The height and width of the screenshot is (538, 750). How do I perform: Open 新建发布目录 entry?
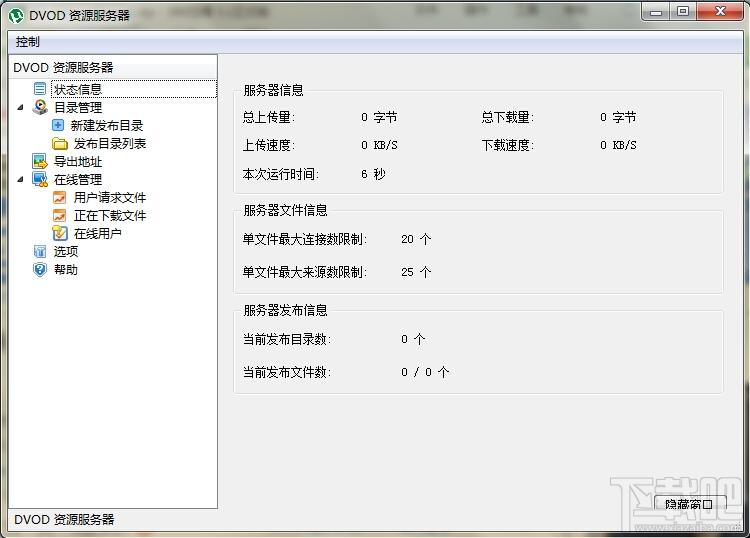click(107, 126)
